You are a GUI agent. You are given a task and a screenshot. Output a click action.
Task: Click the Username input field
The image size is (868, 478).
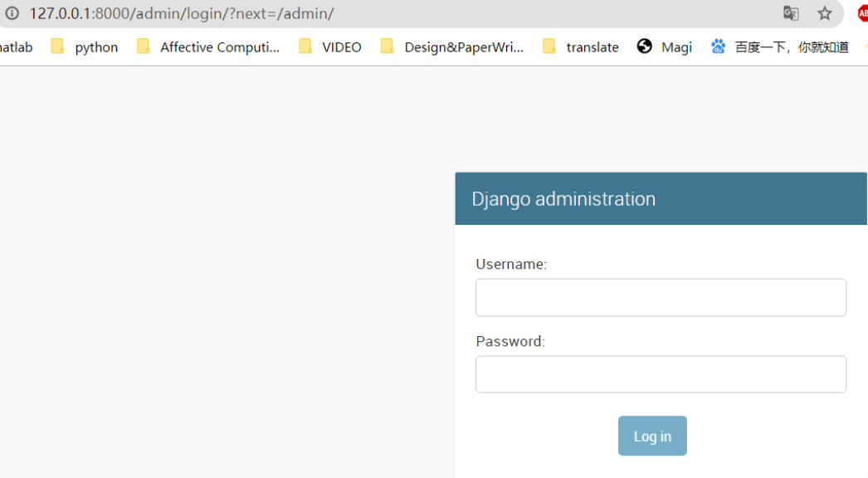coord(661,297)
